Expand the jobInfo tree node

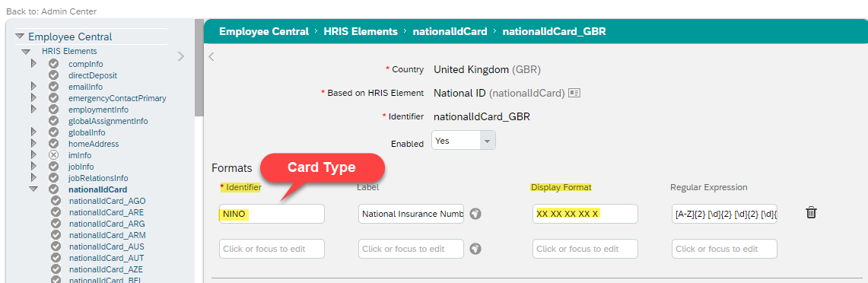pos(33,166)
